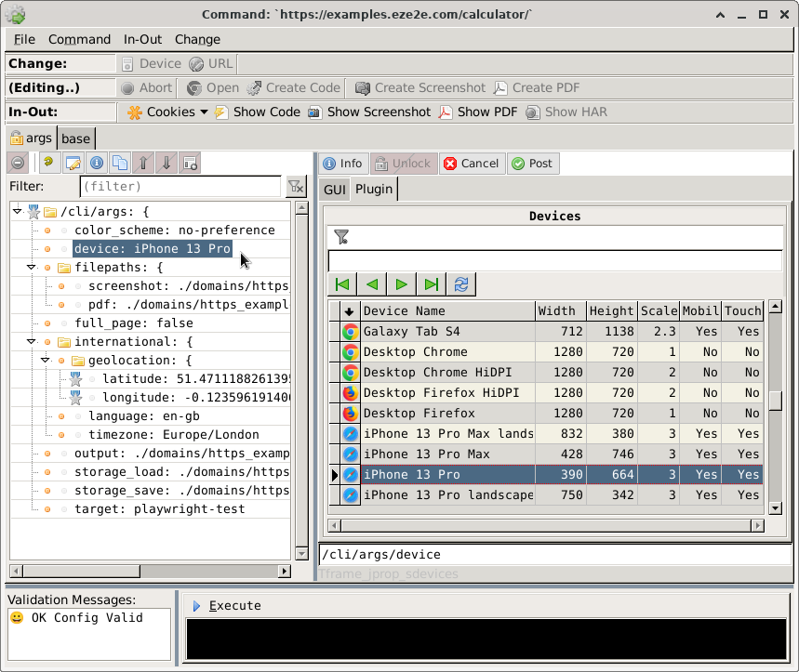Collapse the /cli/args root node

pyautogui.click(x=18, y=211)
